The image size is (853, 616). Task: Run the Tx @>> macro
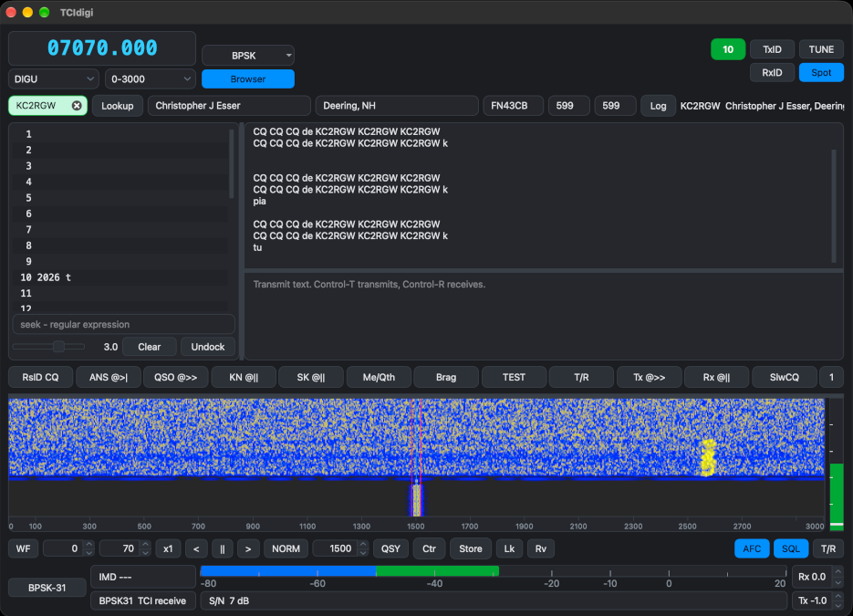[x=649, y=377]
